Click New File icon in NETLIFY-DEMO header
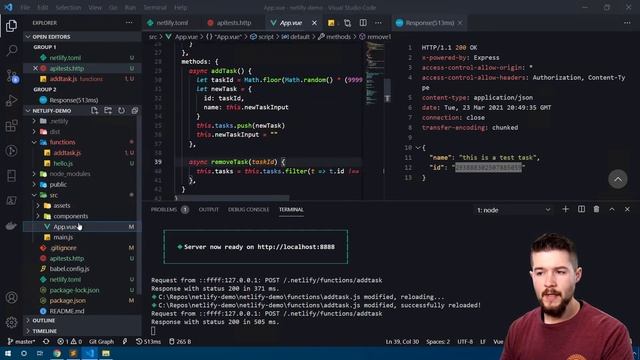Screen dimensions: 640x360 point(95,111)
